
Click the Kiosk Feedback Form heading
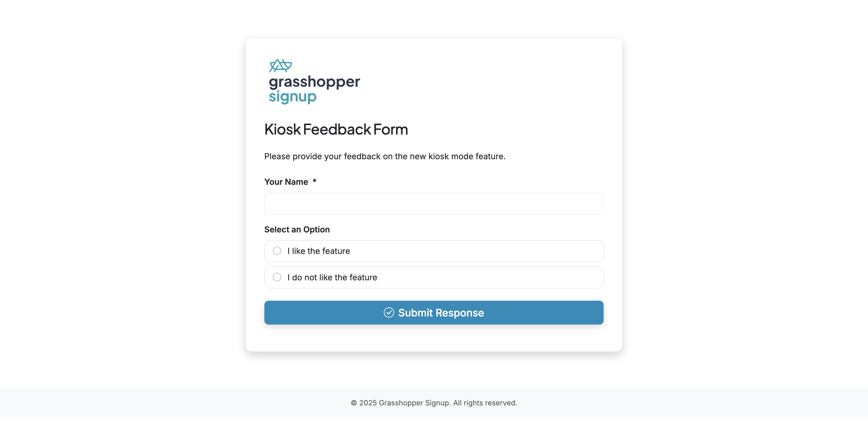click(x=336, y=129)
